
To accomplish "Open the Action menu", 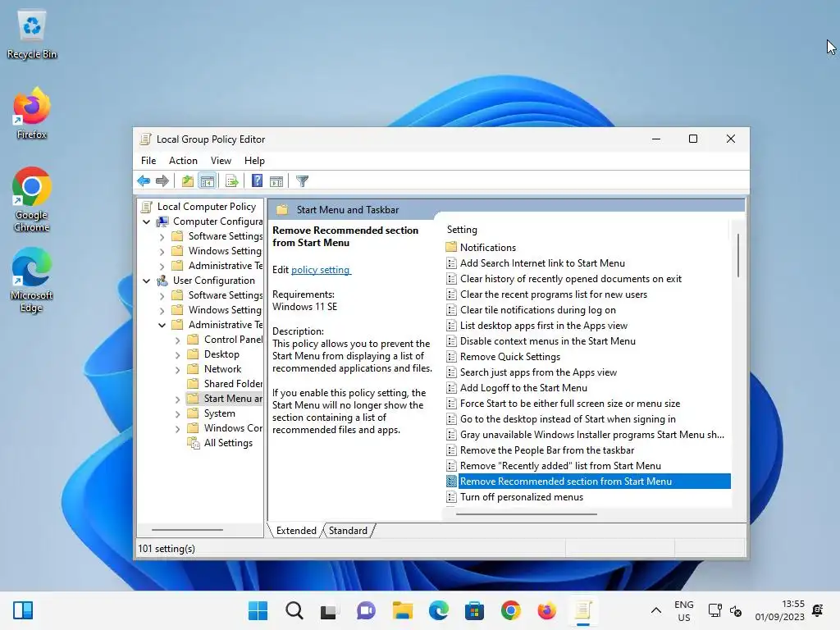I will coord(183,161).
